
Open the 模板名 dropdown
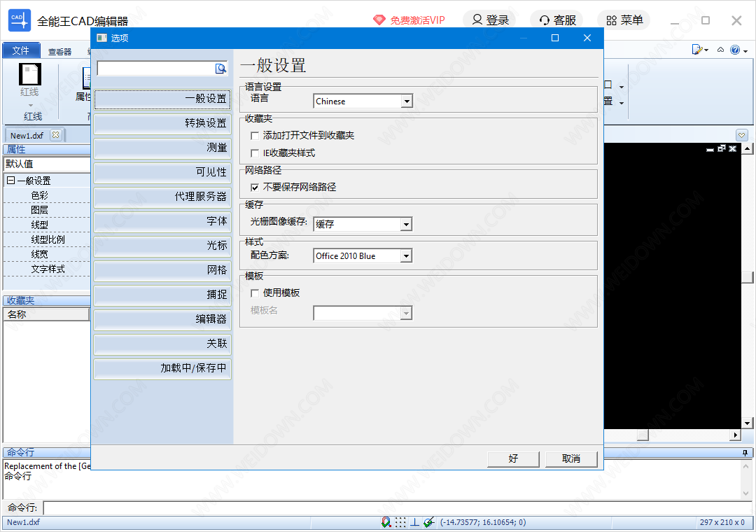(x=407, y=314)
